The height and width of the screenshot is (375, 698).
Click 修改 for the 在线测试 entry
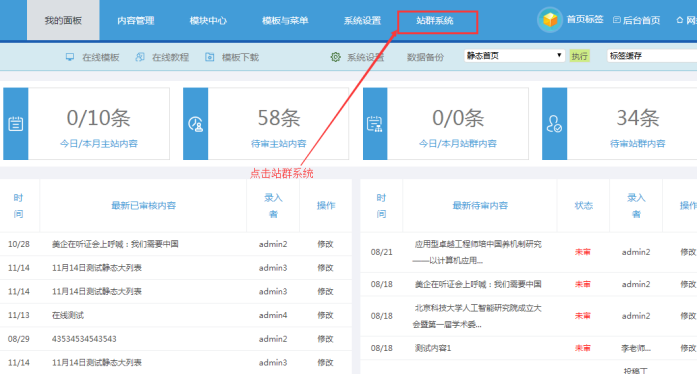click(x=325, y=315)
